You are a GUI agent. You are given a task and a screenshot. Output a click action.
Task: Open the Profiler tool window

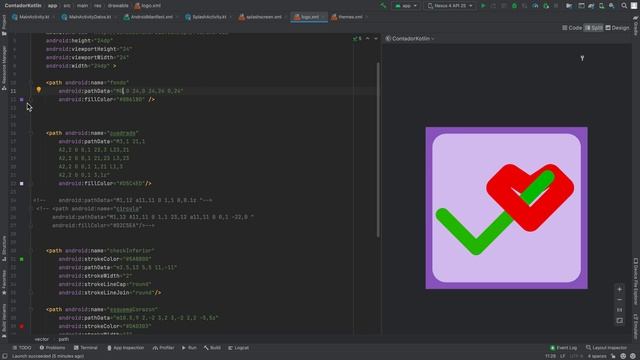pos(163,348)
